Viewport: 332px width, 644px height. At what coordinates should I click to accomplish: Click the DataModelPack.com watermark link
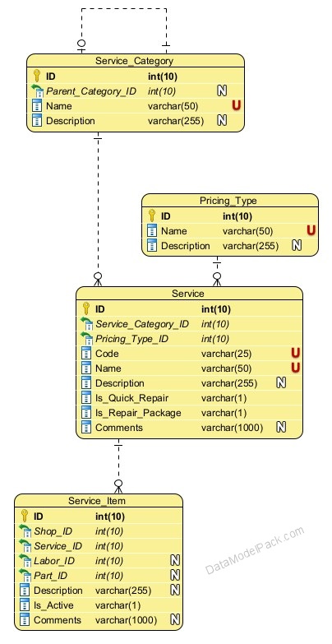(255, 550)
